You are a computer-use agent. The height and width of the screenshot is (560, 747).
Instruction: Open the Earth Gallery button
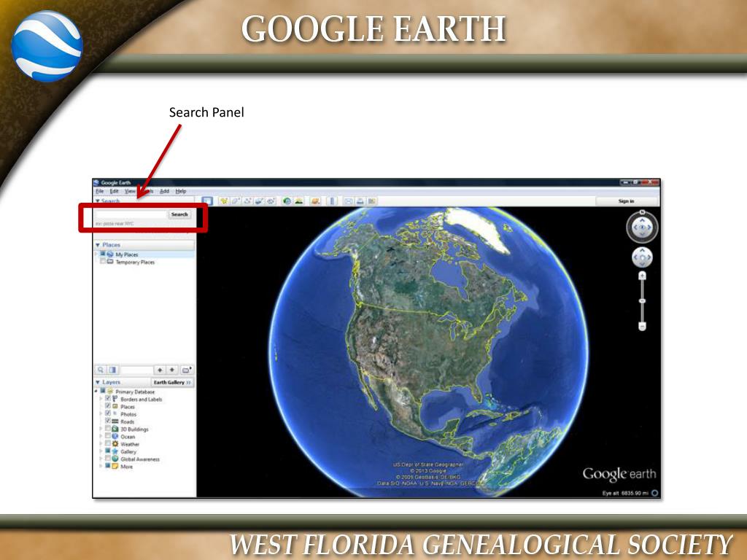(172, 382)
